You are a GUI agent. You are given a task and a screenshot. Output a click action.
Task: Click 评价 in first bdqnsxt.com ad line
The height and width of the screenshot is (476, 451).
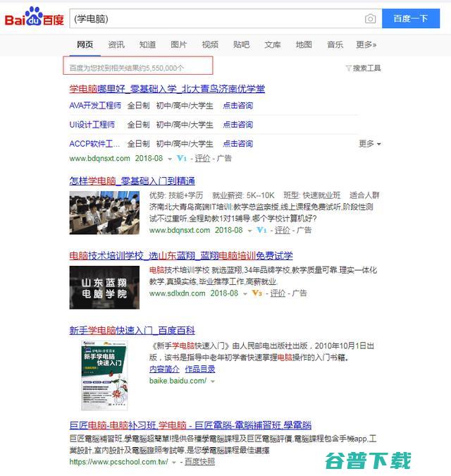tap(202, 158)
